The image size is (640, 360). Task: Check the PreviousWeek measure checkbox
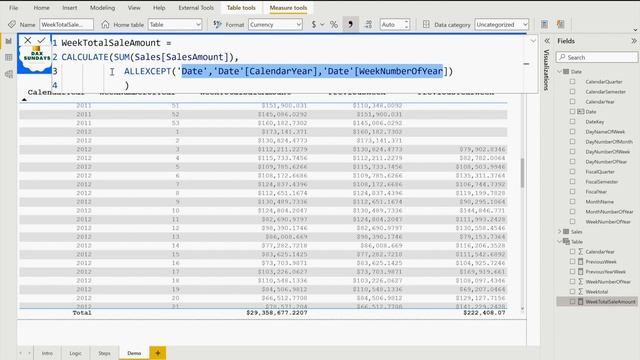point(572,262)
